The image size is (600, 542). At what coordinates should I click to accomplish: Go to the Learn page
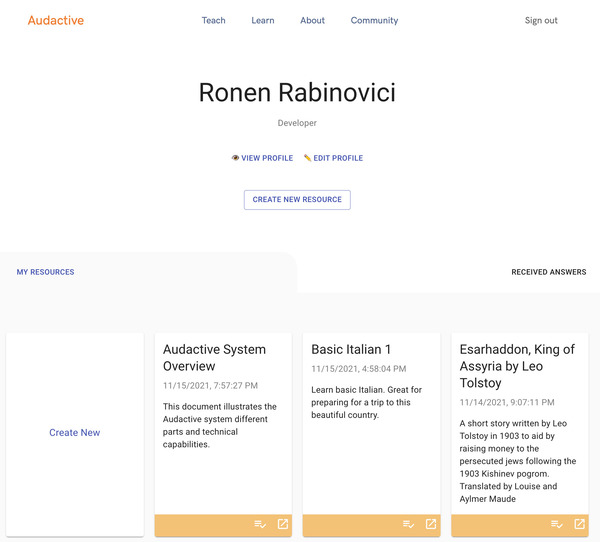[x=263, y=20]
